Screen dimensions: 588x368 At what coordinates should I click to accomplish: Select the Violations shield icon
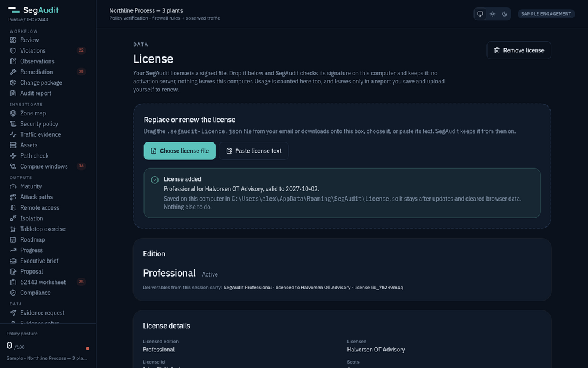(x=13, y=51)
